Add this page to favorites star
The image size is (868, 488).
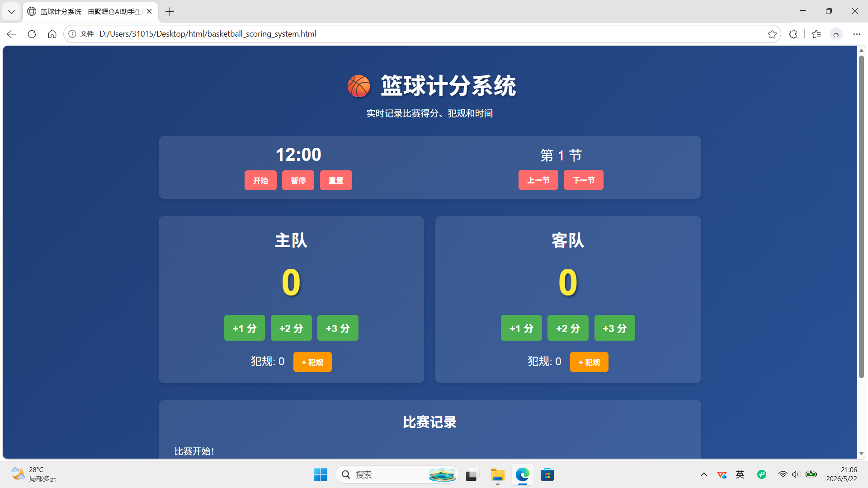coord(772,34)
